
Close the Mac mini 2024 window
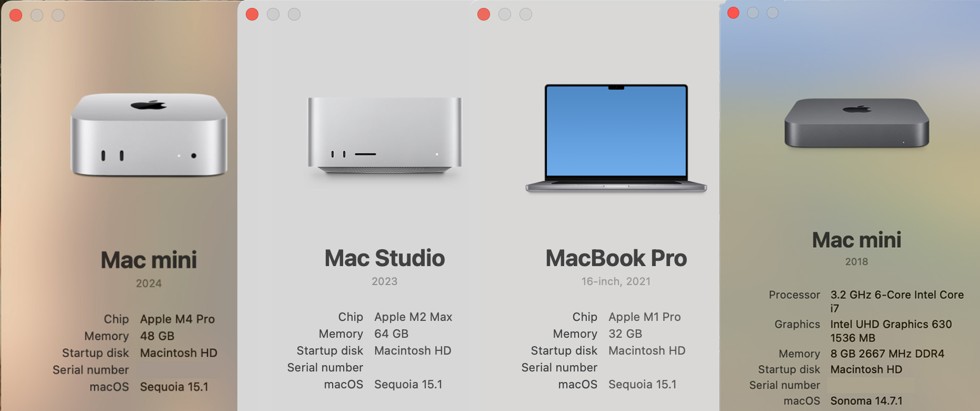(16, 15)
